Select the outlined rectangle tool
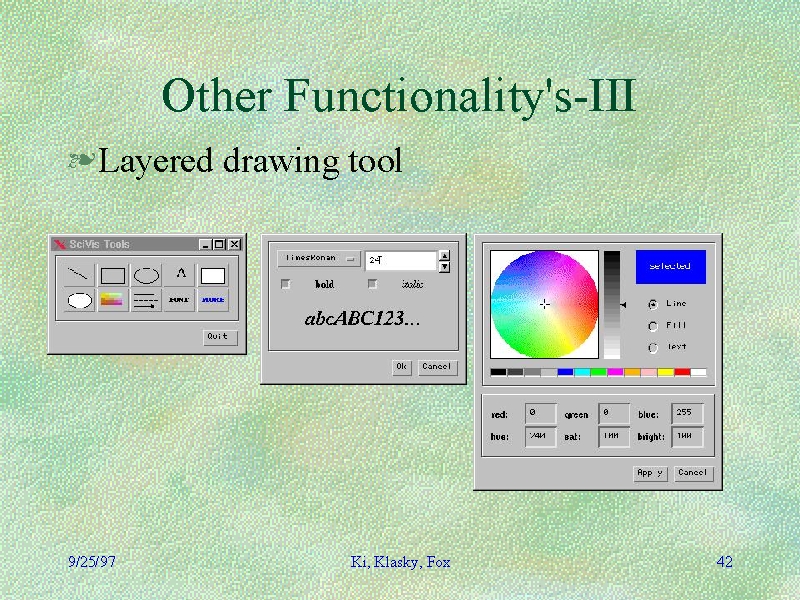Screen dimensions: 800x600 click(113, 276)
